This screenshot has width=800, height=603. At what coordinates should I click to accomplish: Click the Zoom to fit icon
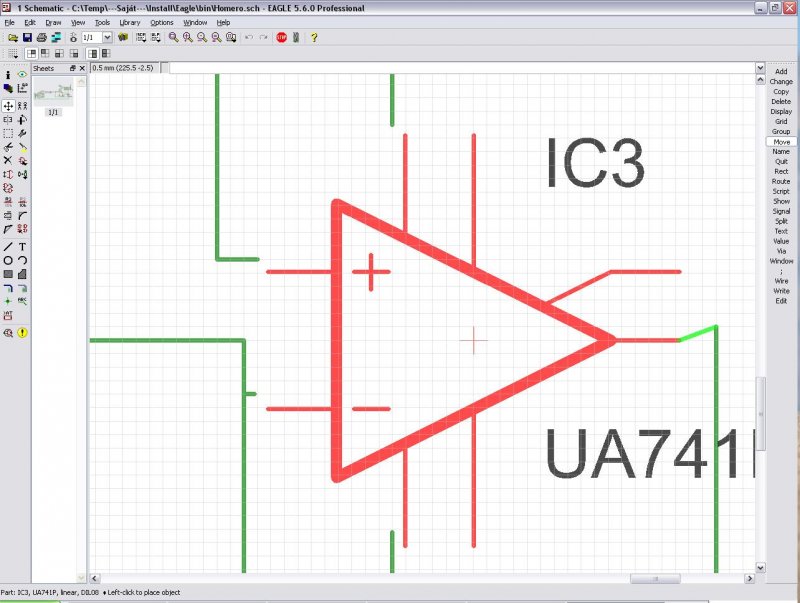173,37
